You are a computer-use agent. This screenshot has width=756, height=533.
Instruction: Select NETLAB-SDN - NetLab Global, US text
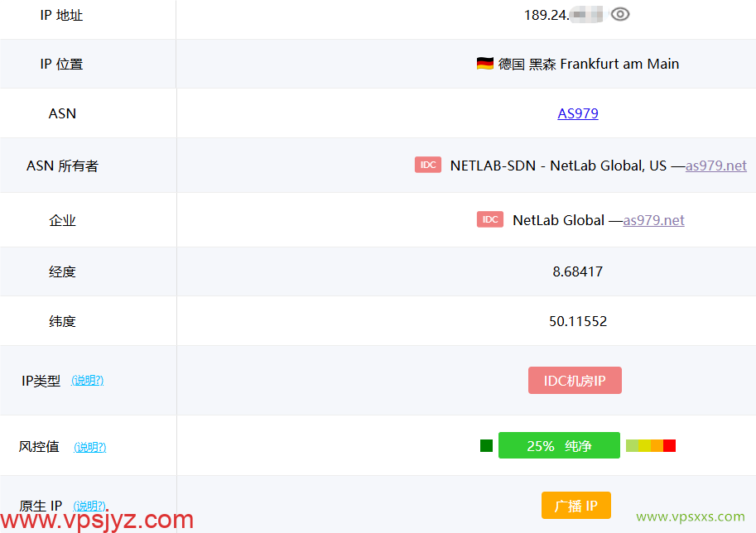[x=558, y=166]
